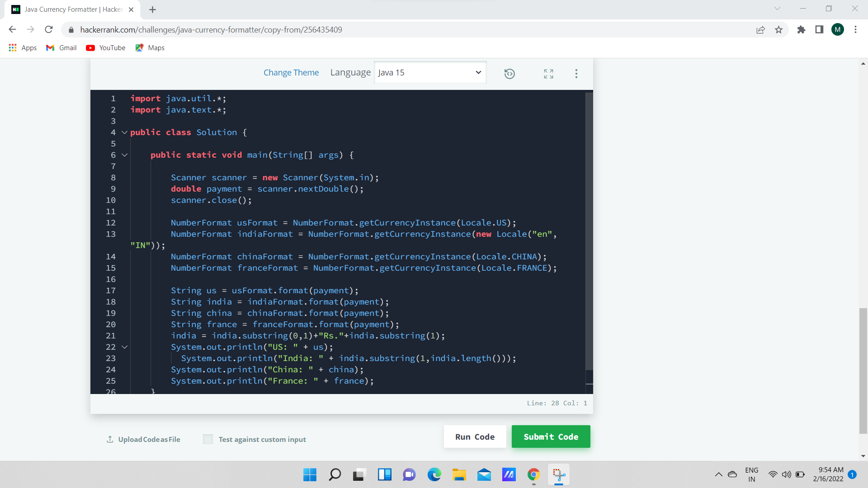Reload the page
Image resolution: width=868 pixels, height=488 pixels.
pos(49,30)
